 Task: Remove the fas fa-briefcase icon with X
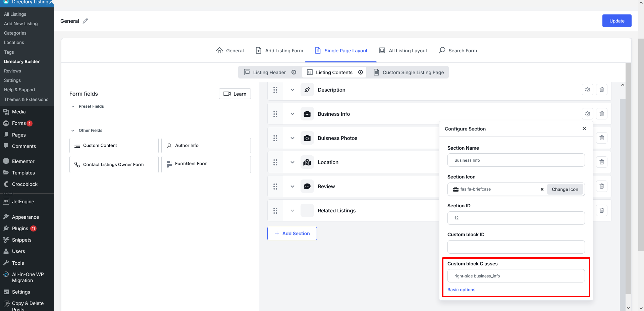coord(542,190)
